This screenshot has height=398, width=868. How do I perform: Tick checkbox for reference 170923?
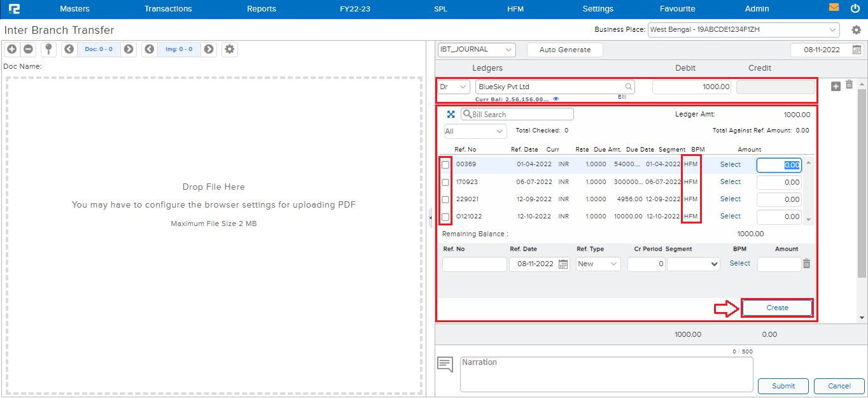pyautogui.click(x=445, y=182)
